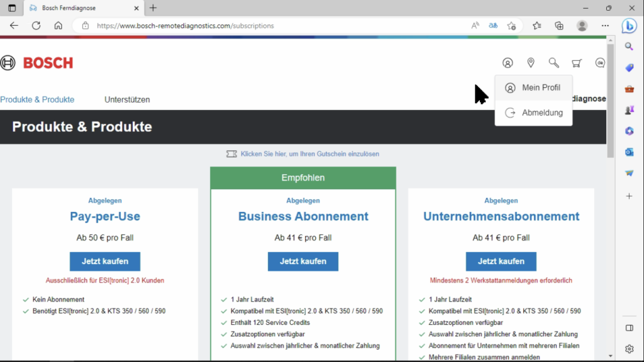Open the Unternehmensabonnement plan title

pos(501,216)
